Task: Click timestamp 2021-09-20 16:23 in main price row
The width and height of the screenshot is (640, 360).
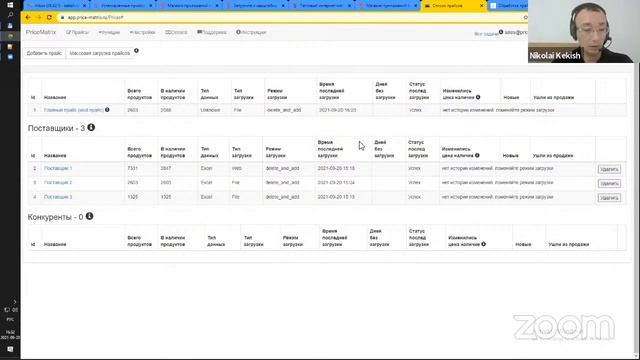Action: click(x=337, y=110)
